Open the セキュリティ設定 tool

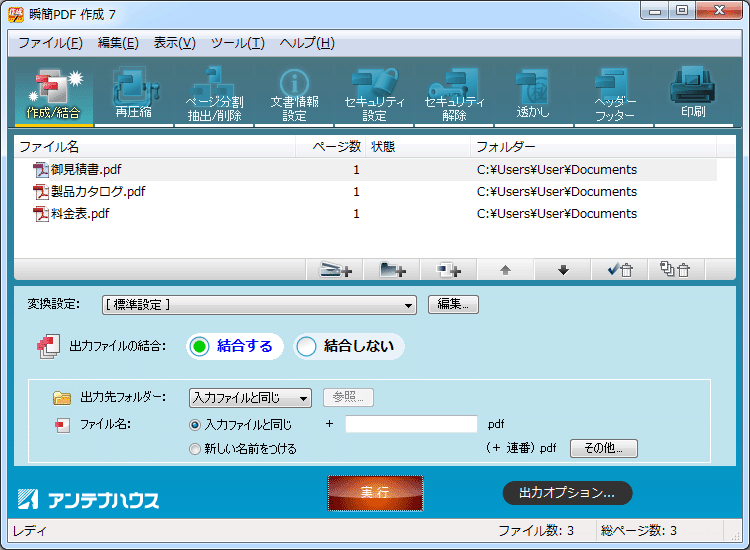pos(374,95)
